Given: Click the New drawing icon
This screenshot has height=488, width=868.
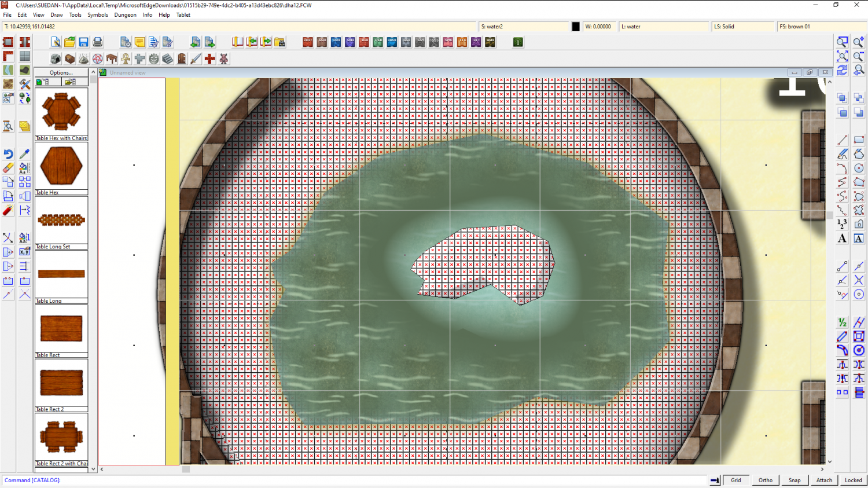Looking at the screenshot, I should pos(56,42).
